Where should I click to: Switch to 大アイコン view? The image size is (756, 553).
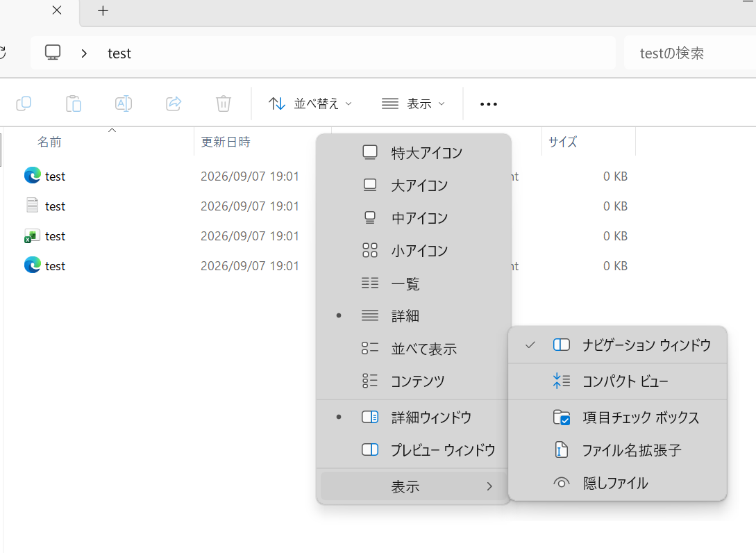(414, 185)
